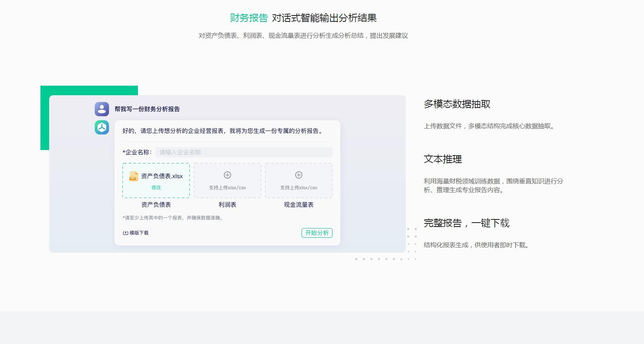Click the 资产负债表.xlsx file name
Screen dimensions: 644x344
(162, 176)
